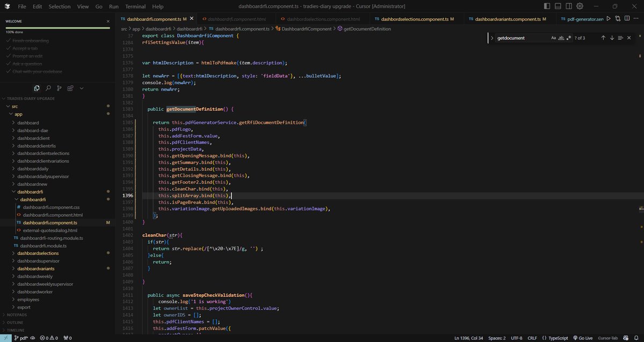This screenshot has height=342, width=644.
Task: Open the Search view icon
Action: (48, 88)
